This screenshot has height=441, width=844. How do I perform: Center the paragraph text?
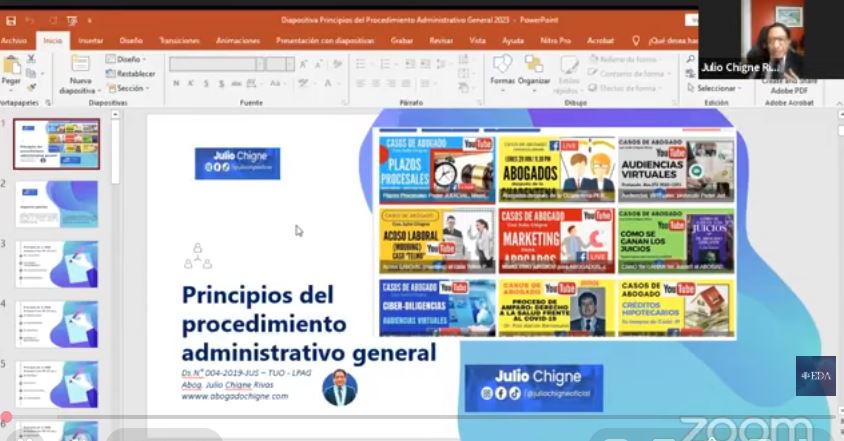point(376,83)
